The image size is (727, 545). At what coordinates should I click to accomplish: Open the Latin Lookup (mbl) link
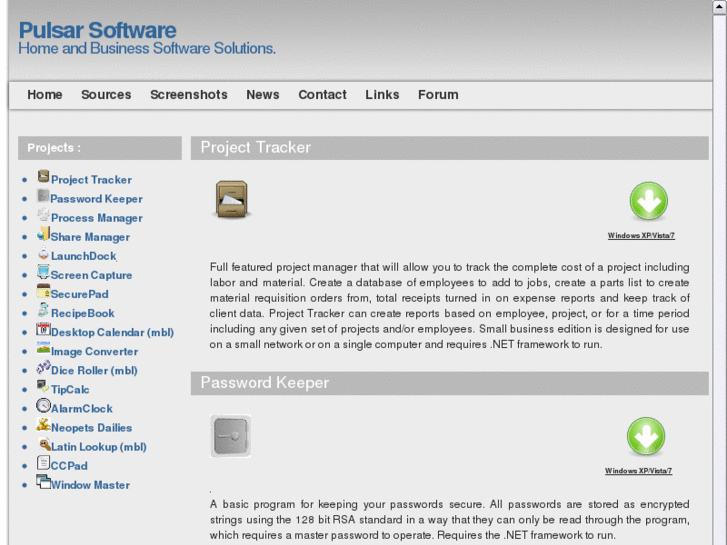pyautogui.click(x=99, y=447)
